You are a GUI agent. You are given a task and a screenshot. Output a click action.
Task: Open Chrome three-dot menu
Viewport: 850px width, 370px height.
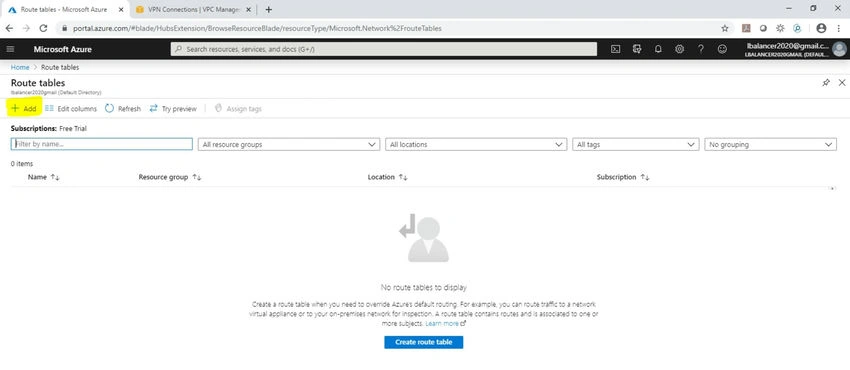point(838,28)
